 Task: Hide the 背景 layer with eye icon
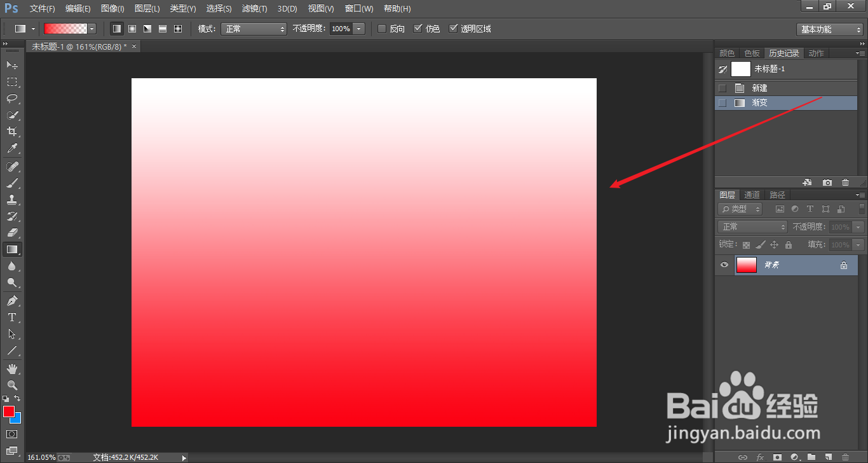tap(724, 265)
